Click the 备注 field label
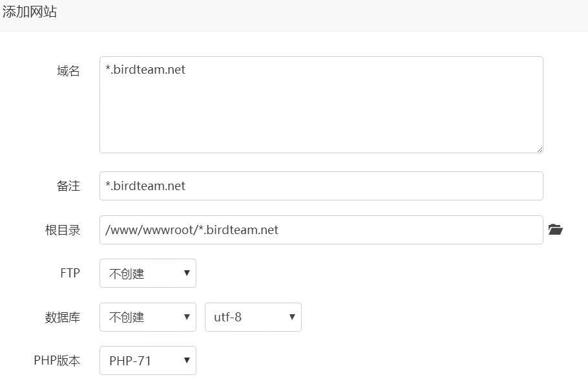Image resolution: width=588 pixels, height=386 pixels. click(68, 186)
